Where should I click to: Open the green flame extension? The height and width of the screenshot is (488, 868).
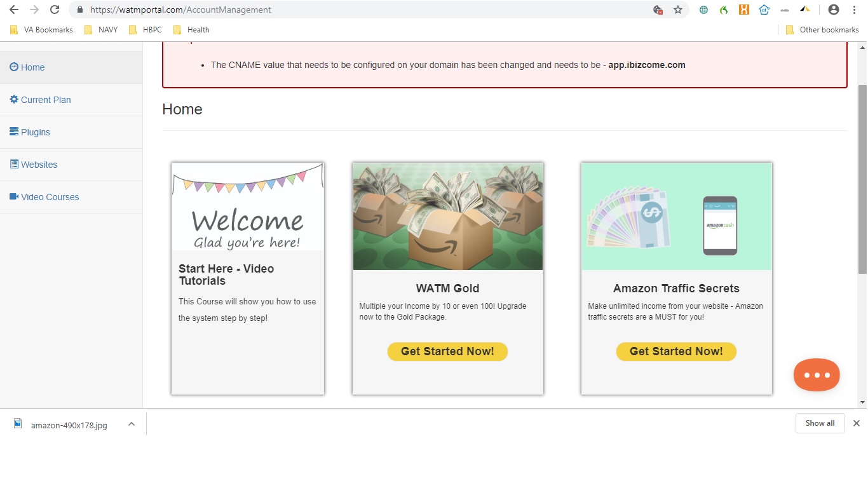click(x=723, y=10)
